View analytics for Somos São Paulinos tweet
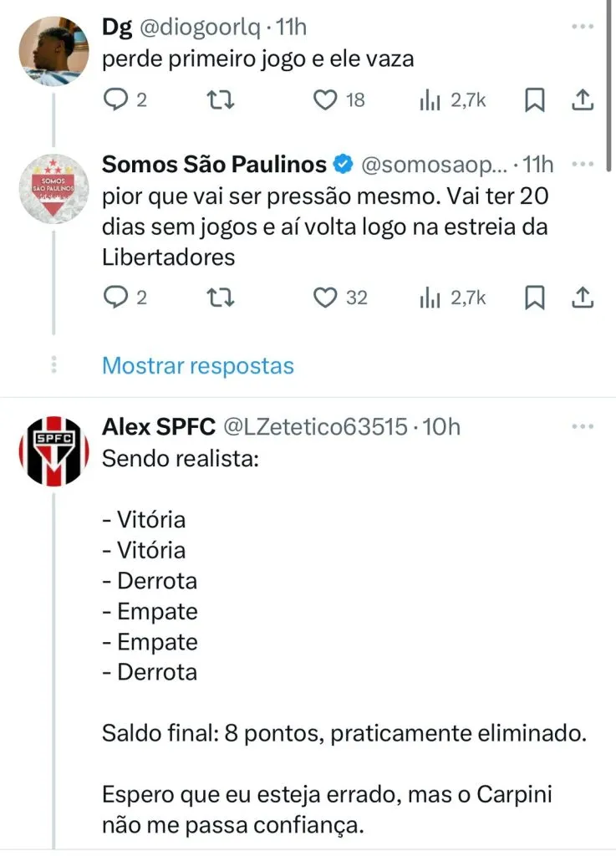616x856 pixels. click(429, 297)
